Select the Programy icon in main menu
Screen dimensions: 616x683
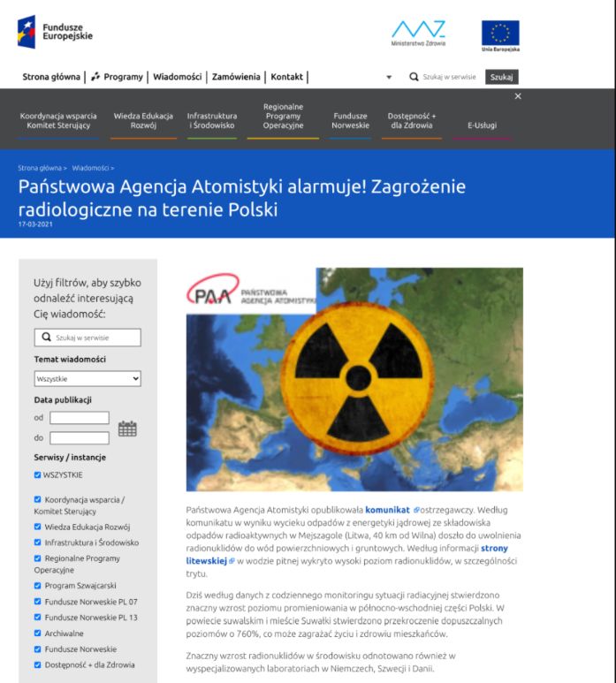[x=95, y=77]
